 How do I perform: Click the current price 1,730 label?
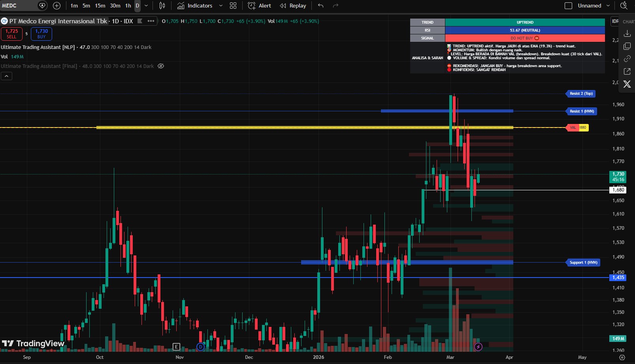click(618, 177)
